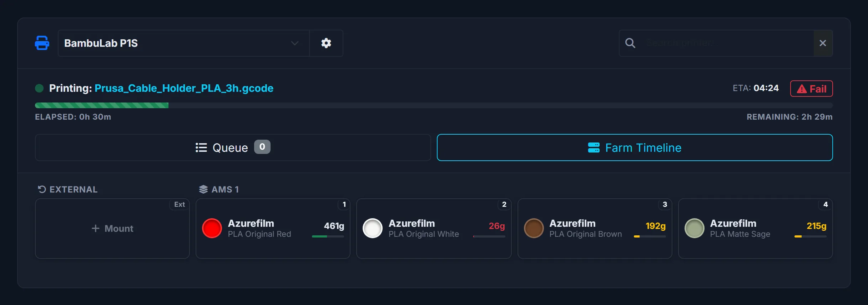Select the brown filament color swatch
Viewport: 868px width, 305px height.
point(534,228)
